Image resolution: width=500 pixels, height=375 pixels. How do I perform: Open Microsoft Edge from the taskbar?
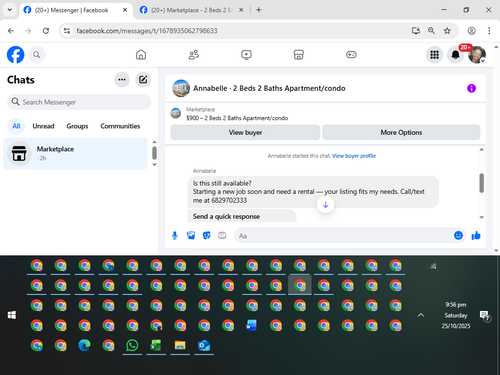84,345
